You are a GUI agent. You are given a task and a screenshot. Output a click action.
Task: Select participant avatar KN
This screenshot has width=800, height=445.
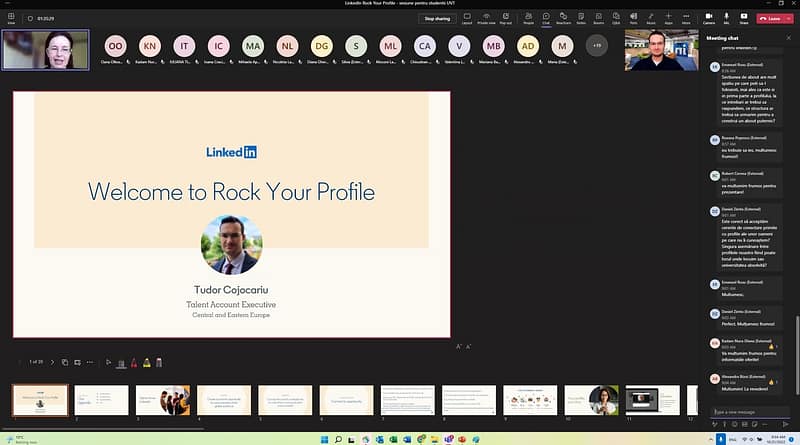pyautogui.click(x=149, y=46)
